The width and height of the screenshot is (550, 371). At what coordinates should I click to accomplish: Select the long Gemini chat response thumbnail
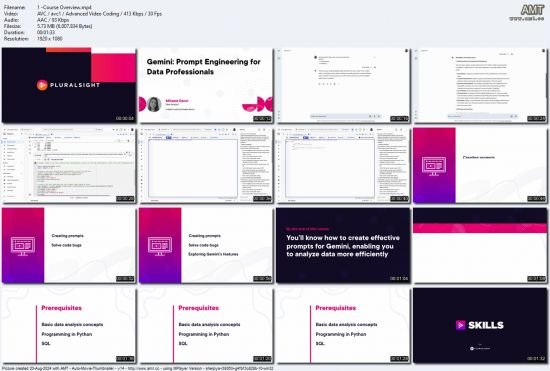pyautogui.click(x=480, y=85)
